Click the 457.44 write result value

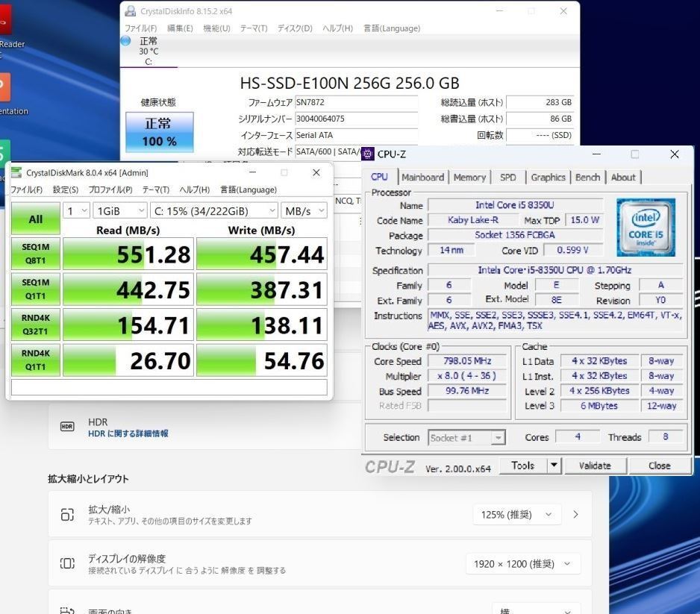point(262,254)
